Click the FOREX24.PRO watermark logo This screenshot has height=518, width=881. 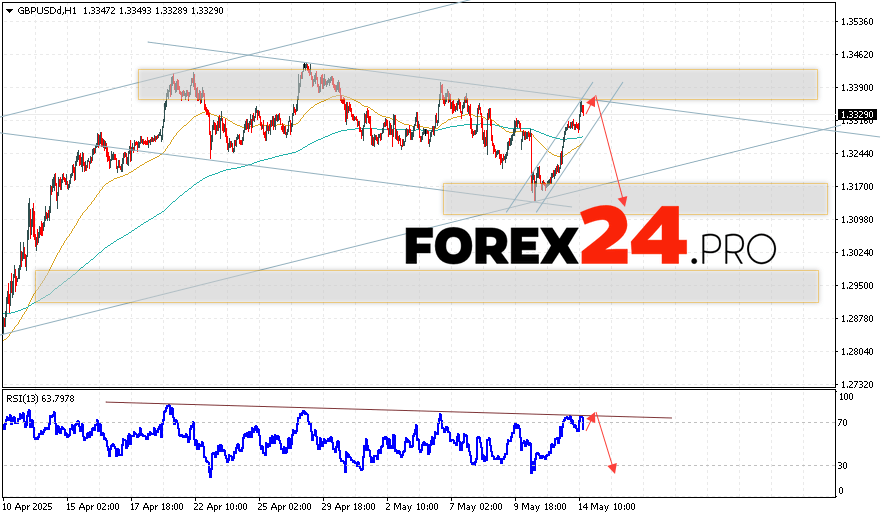[590, 241]
